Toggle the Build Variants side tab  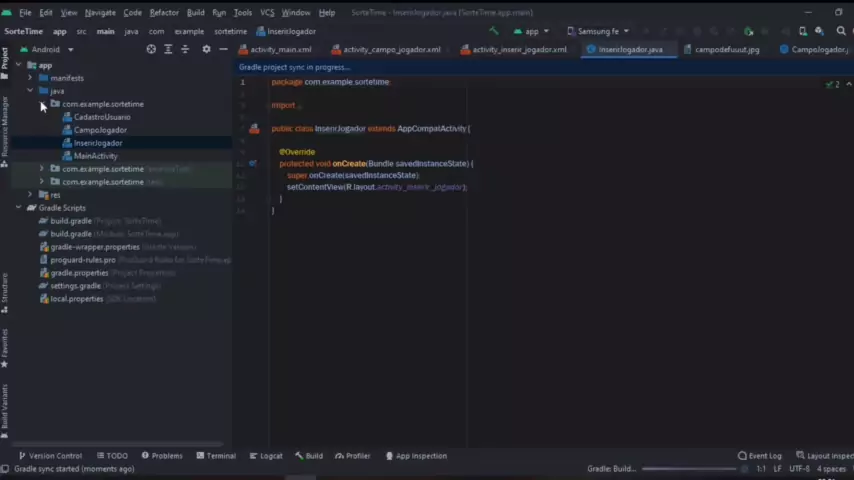click(x=5, y=407)
